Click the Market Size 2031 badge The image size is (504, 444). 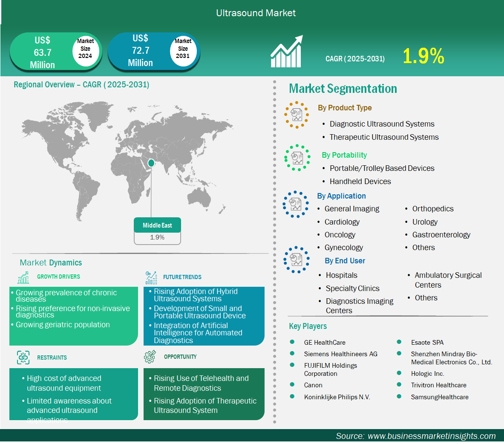[x=183, y=49]
